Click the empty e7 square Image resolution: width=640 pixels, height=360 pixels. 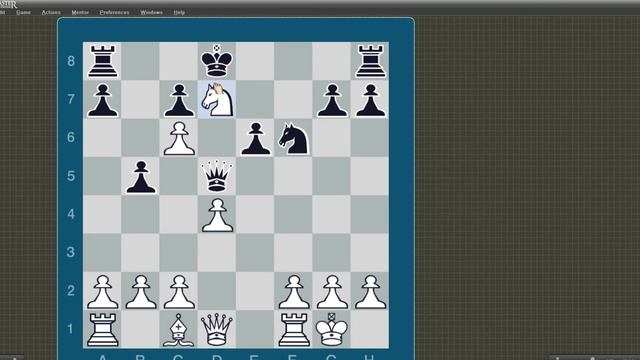tap(255, 100)
